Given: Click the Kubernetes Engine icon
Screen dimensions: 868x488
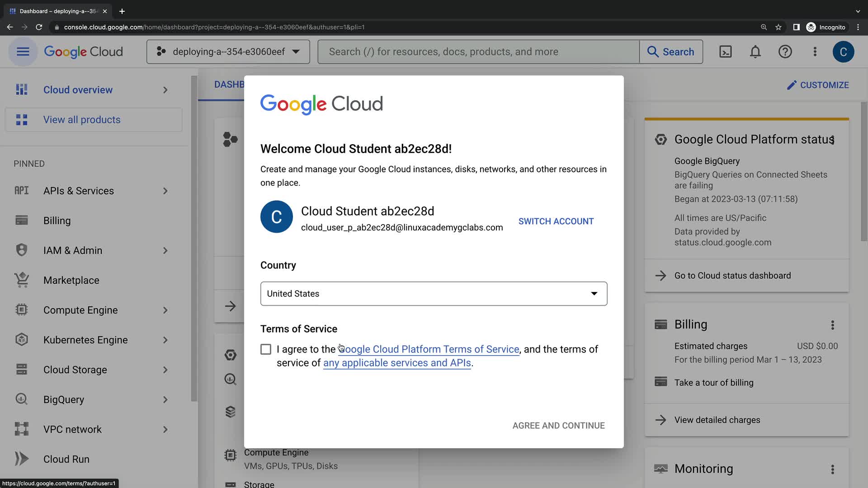Looking at the screenshot, I should [21, 340].
